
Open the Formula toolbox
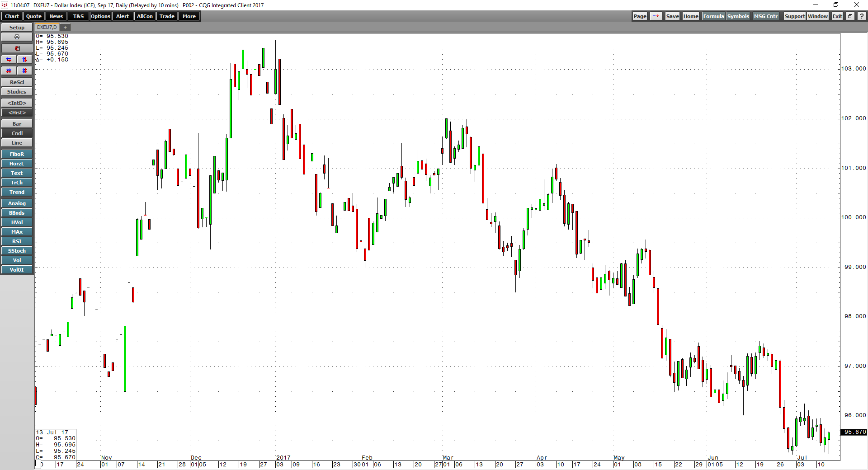[x=713, y=16]
